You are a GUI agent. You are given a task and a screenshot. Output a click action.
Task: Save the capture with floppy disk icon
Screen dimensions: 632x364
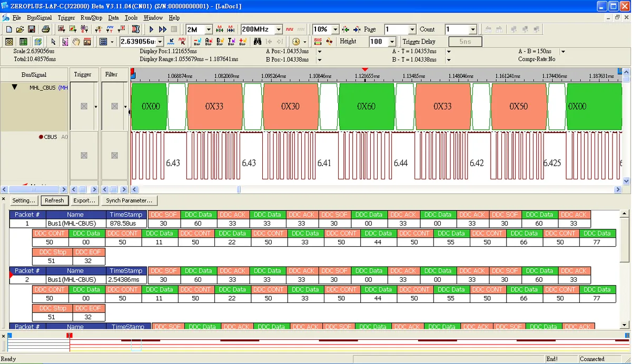tap(32, 29)
